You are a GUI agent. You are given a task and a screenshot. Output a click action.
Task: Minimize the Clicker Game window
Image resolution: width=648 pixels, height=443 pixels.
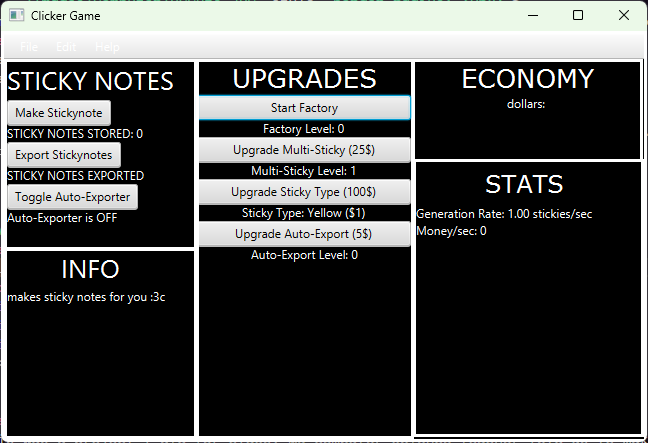tap(532, 16)
